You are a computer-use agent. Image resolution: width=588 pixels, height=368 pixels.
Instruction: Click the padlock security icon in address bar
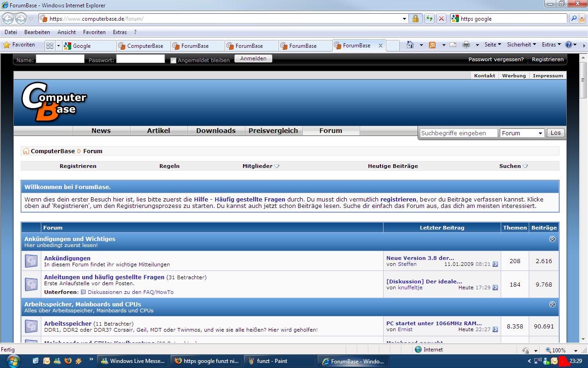coord(415,19)
